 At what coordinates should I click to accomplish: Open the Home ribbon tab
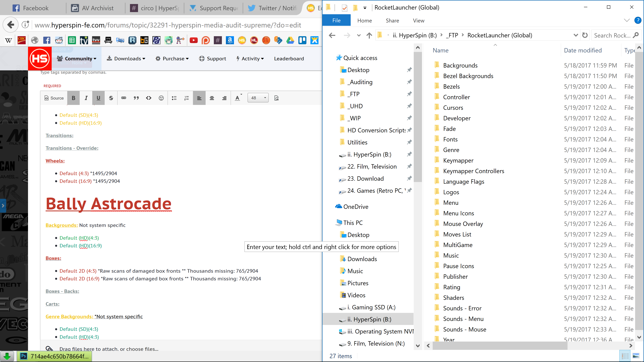[364, 20]
